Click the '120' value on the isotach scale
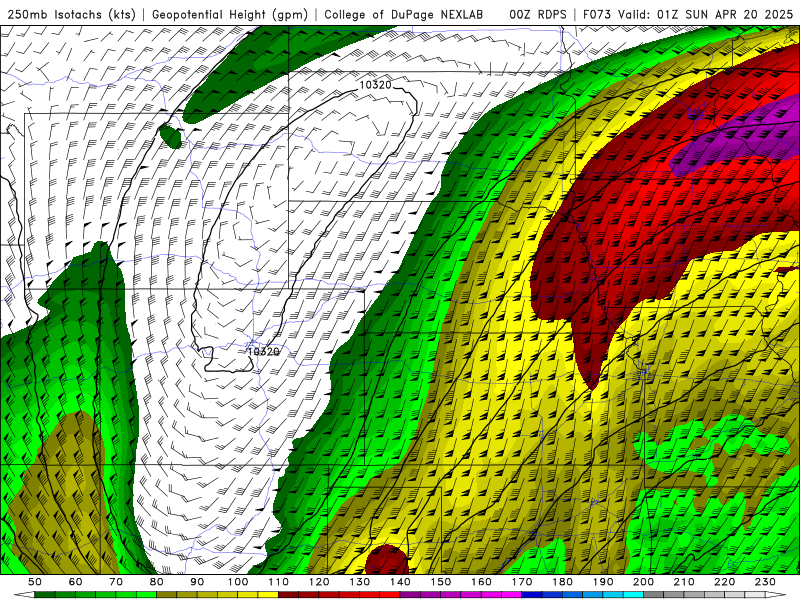Screen dimensions: 800x600 pos(319,582)
